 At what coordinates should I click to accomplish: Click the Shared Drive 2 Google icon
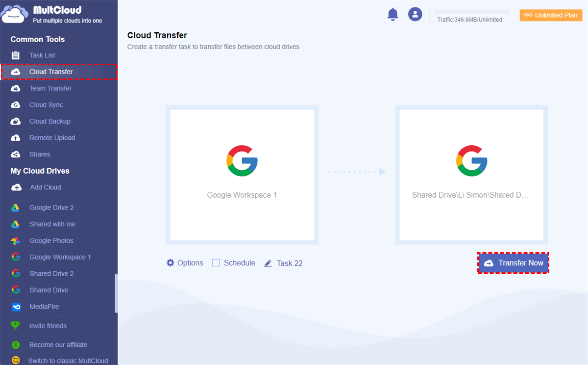[x=16, y=274]
